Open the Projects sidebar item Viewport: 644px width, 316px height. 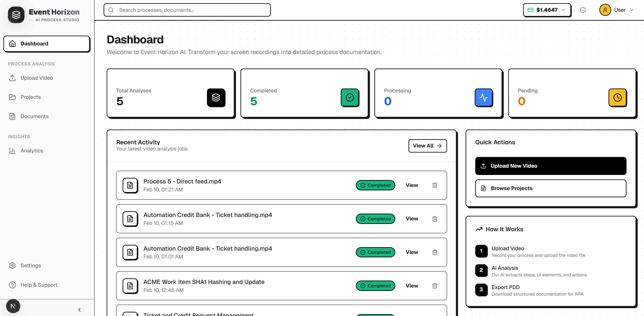[31, 97]
